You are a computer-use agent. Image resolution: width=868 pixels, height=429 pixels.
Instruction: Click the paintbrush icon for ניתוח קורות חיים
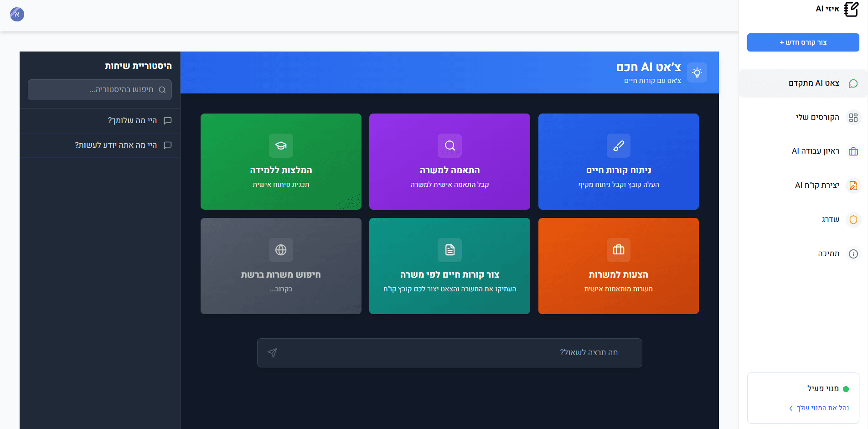(x=618, y=145)
